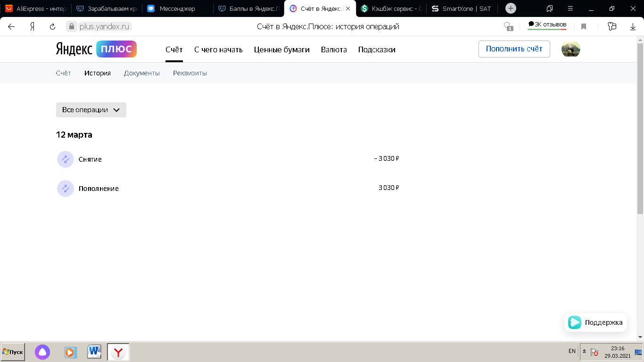Switch to the Кэшбэк сервис browser tab

coord(391,8)
